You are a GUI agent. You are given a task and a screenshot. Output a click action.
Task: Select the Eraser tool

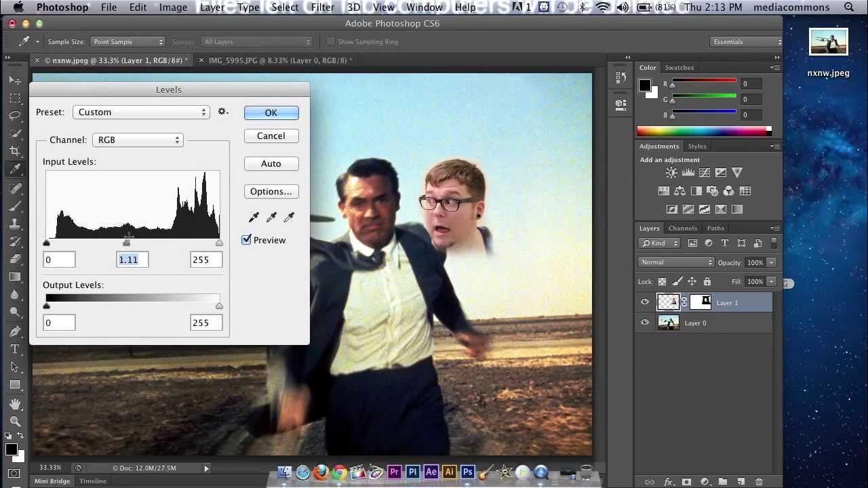[15, 258]
